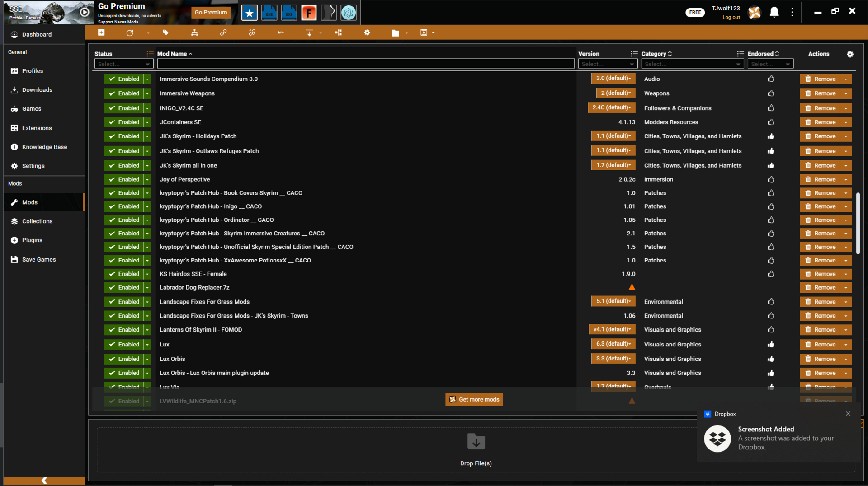This screenshot has height=486, width=868.
Task: Toggle endorsement for Lux Orbis
Action: click(771, 359)
